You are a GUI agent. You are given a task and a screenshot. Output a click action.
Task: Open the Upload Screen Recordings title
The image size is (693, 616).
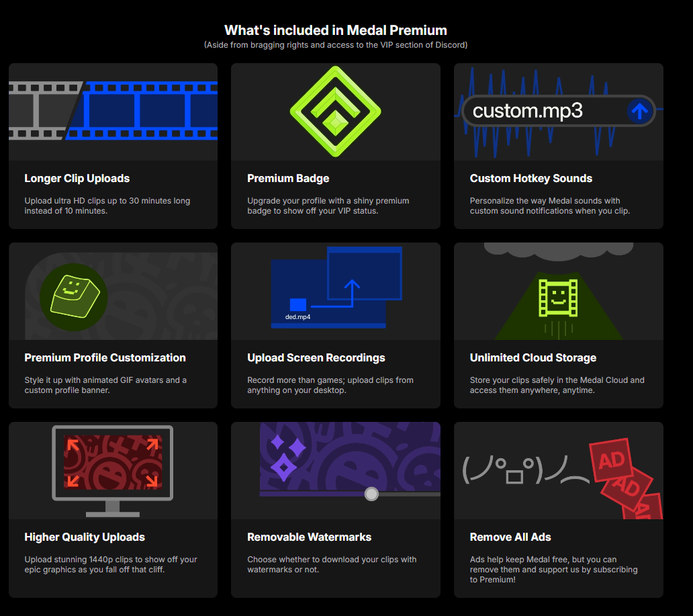click(316, 358)
